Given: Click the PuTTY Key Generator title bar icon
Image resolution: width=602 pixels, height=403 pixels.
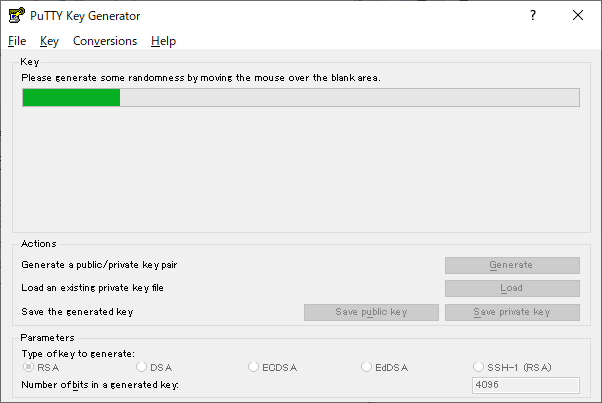Looking at the screenshot, I should click(x=17, y=15).
